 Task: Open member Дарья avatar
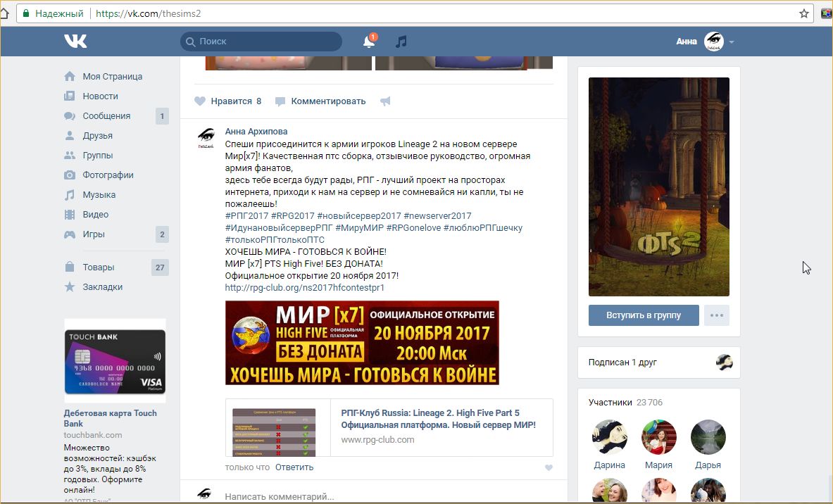pos(708,437)
